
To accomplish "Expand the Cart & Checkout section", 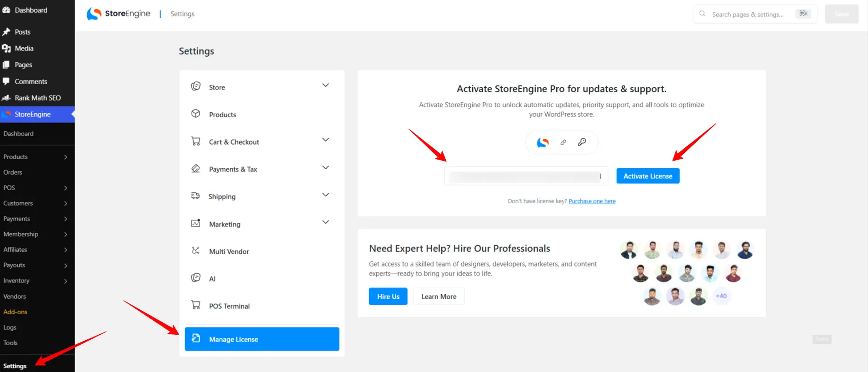I will click(325, 140).
